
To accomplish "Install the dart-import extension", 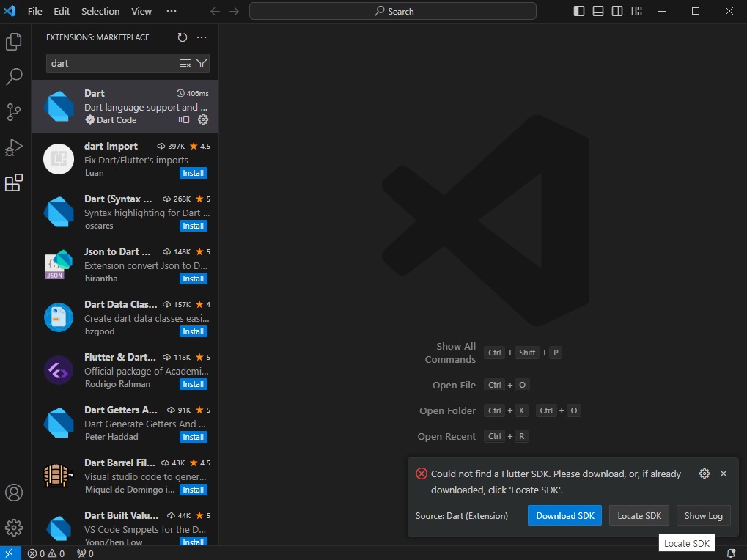I will coord(194,173).
